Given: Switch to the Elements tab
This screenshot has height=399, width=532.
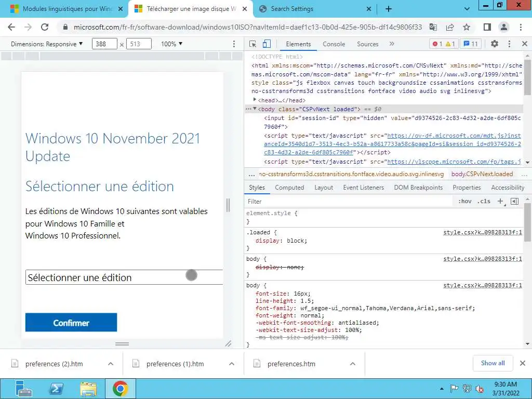Looking at the screenshot, I should [298, 44].
